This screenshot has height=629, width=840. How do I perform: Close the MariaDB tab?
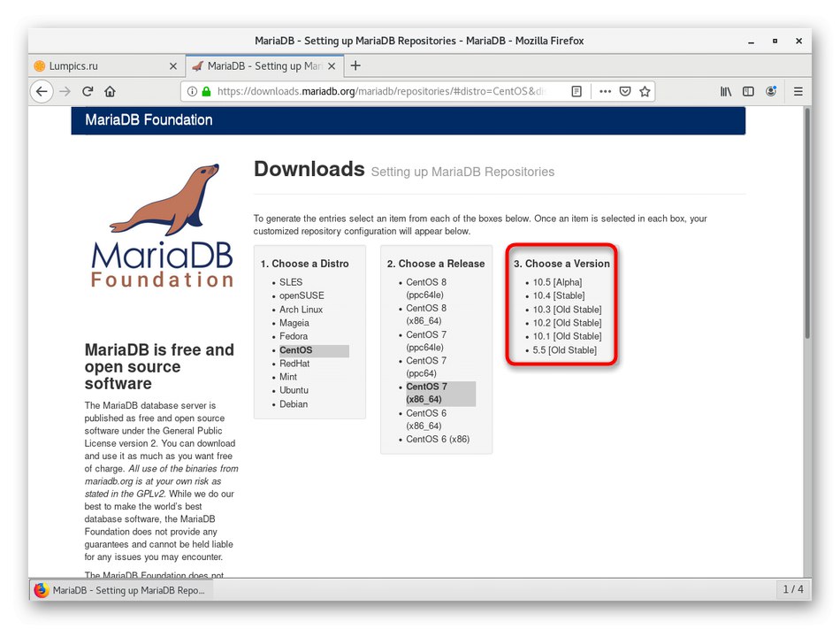332,66
